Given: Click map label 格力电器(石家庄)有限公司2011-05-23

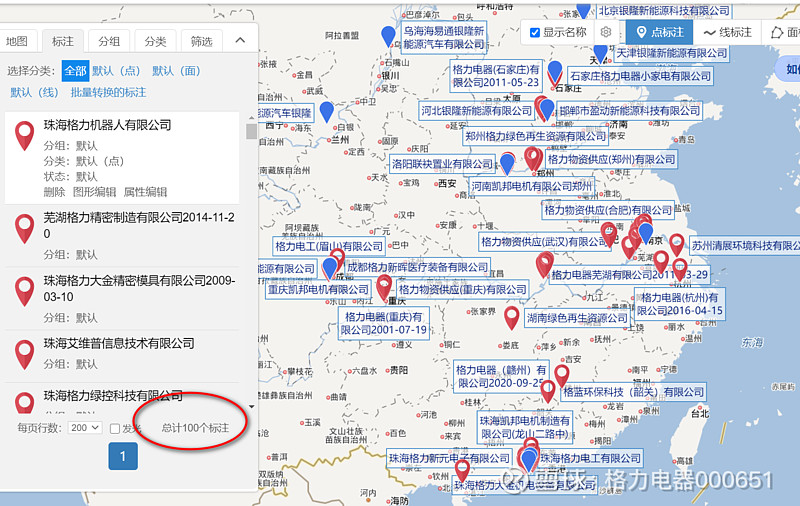Looking at the screenshot, I should pyautogui.click(x=495, y=75).
